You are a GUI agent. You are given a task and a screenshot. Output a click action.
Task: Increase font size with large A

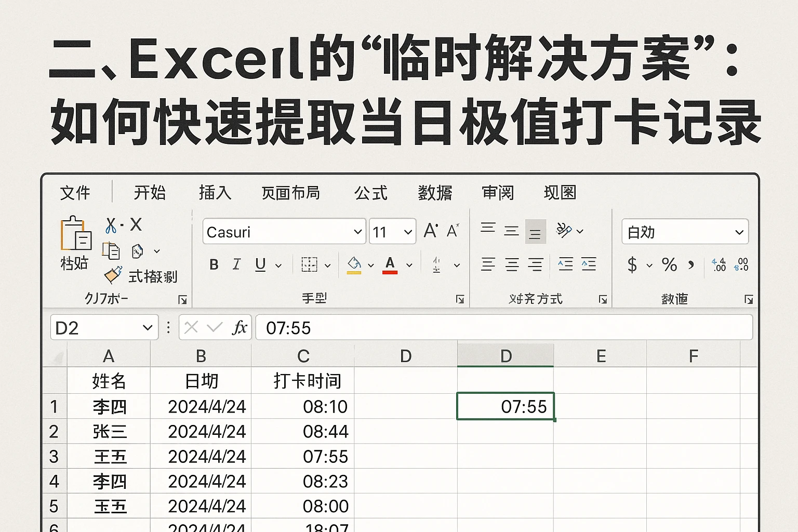(431, 231)
